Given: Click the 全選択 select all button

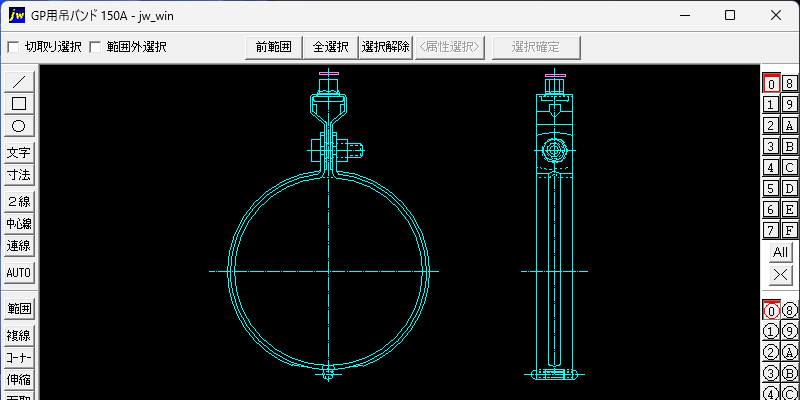Looking at the screenshot, I should click(x=331, y=47).
